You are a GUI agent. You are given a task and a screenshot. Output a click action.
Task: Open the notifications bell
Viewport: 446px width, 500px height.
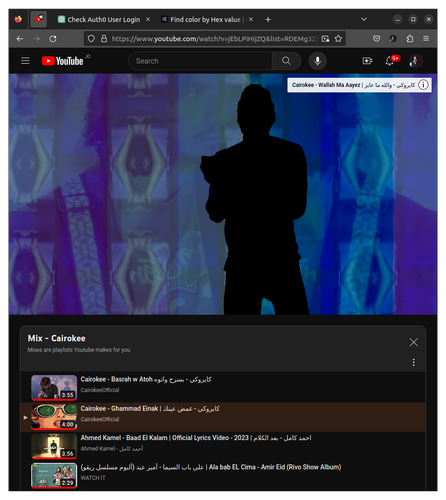(390, 61)
